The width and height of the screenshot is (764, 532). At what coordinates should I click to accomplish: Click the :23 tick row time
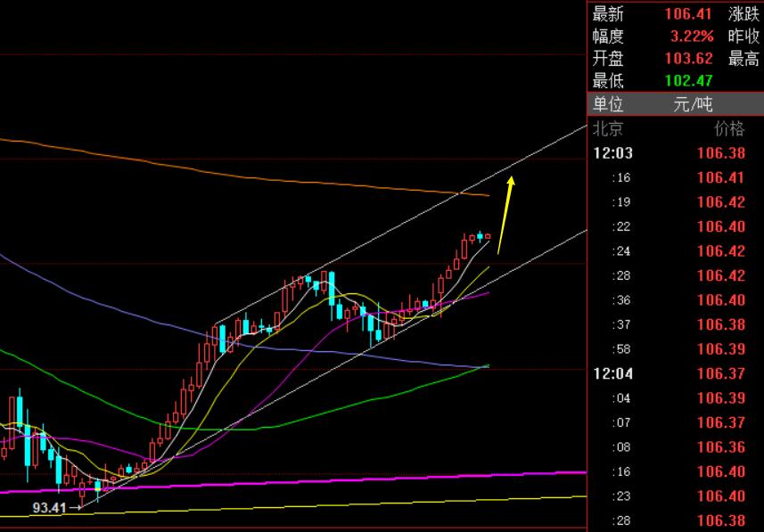pyautogui.click(x=620, y=496)
